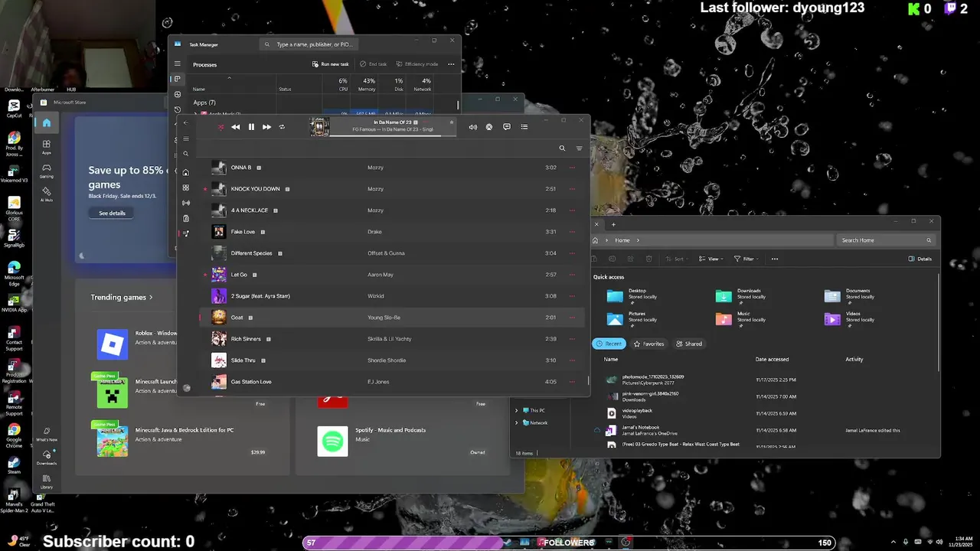Open the AirPlay output icon in music player

tap(489, 127)
